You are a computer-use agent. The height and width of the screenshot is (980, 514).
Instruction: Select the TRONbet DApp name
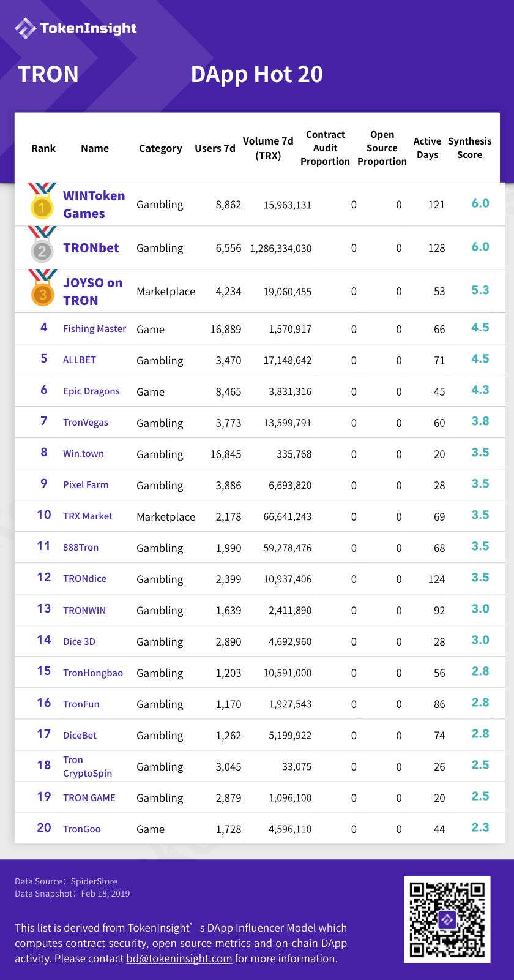tap(91, 248)
